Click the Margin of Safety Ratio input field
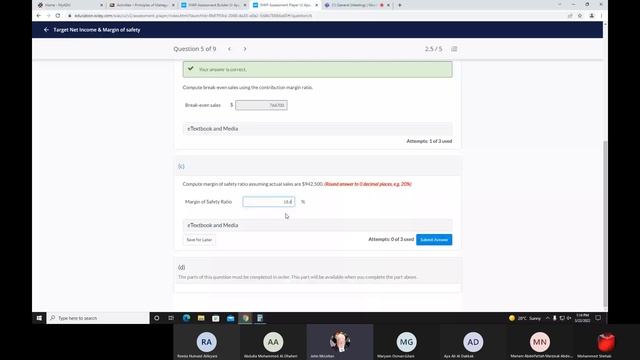 click(x=269, y=202)
